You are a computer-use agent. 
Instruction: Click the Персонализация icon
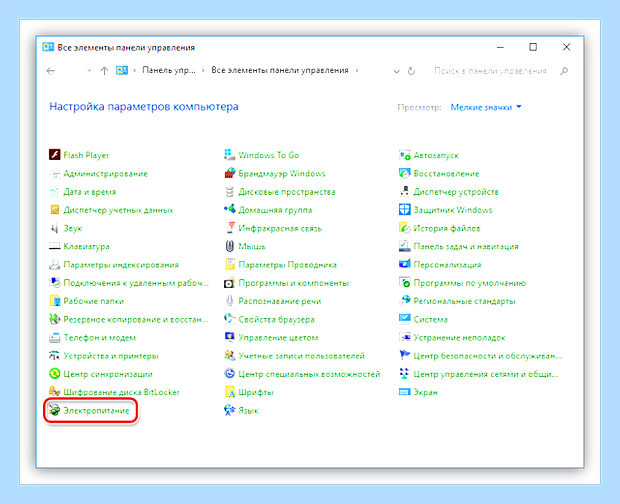tap(405, 264)
